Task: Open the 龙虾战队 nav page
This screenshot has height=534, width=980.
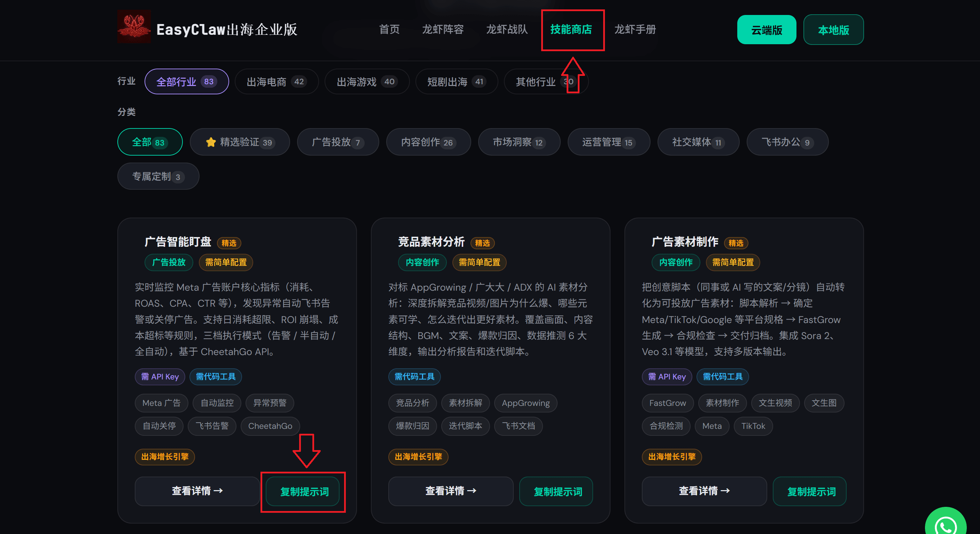Action: (507, 29)
